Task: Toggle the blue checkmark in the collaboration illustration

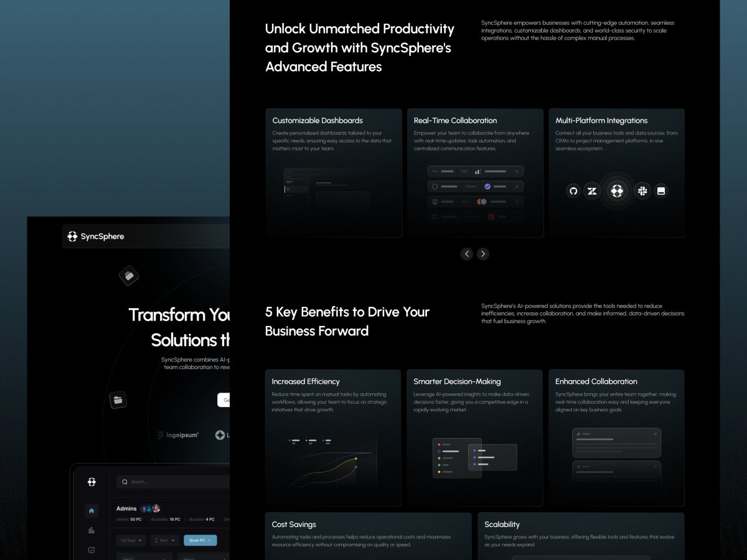Action: point(487,186)
